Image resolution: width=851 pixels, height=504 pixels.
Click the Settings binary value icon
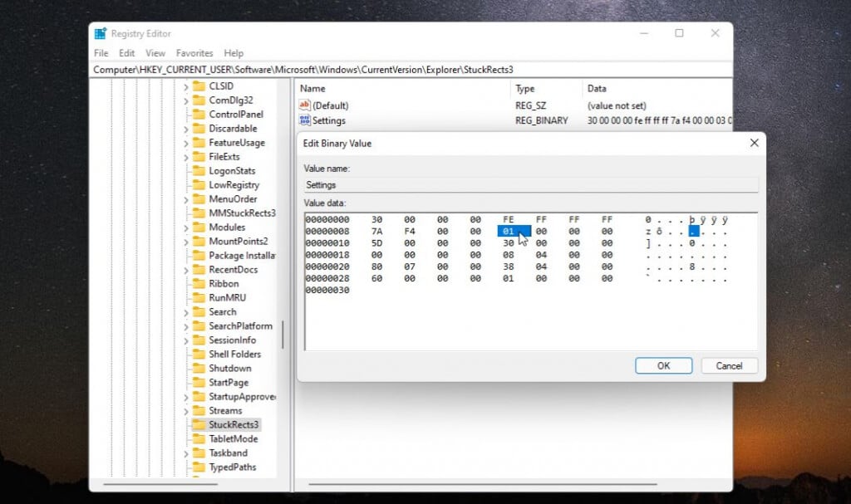coord(304,120)
